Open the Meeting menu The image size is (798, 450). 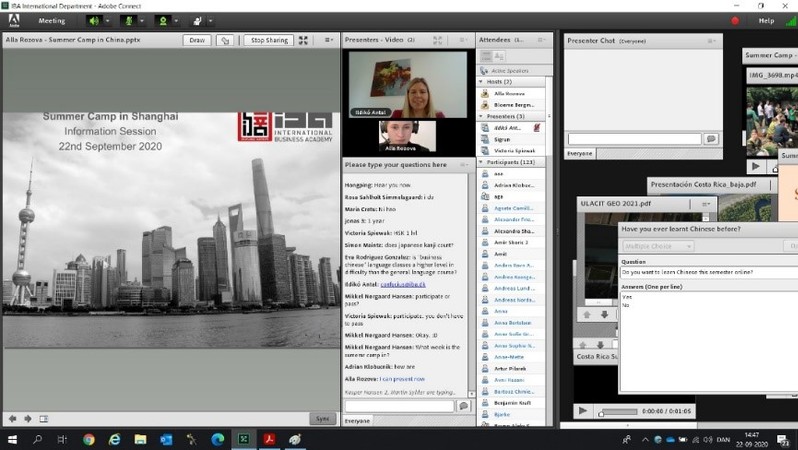[x=51, y=21]
